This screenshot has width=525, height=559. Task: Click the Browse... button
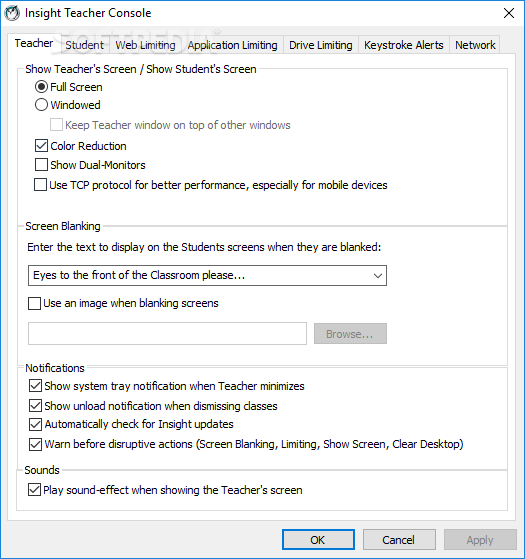350,334
